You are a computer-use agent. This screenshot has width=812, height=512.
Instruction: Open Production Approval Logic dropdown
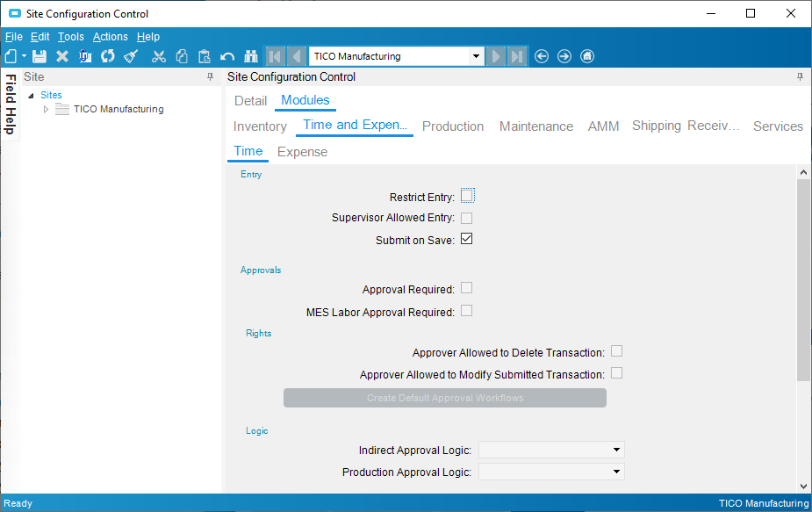pyautogui.click(x=616, y=472)
